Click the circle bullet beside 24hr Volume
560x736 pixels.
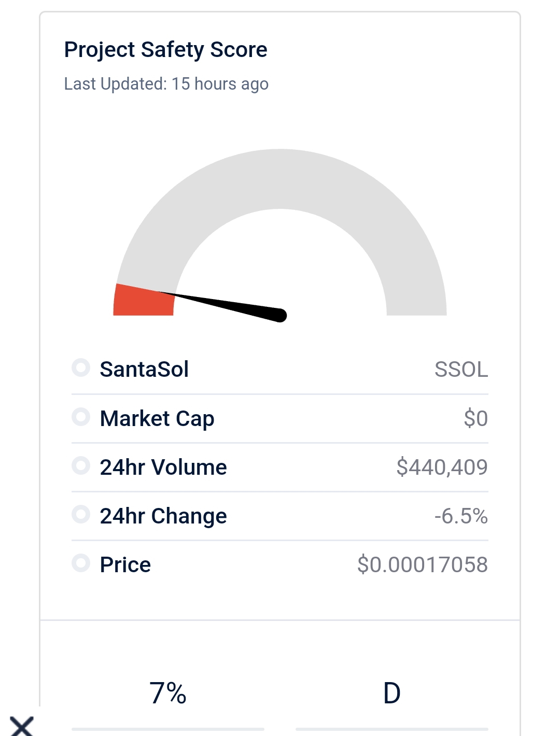click(81, 465)
